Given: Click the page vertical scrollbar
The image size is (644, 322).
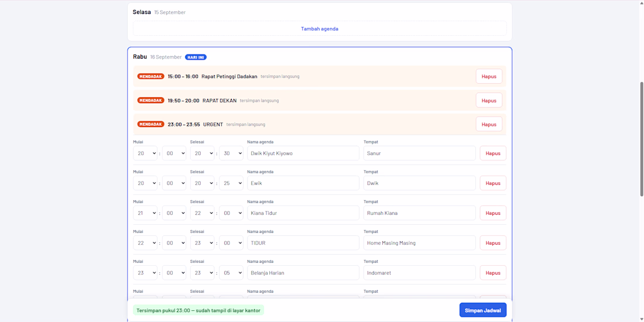Looking at the screenshot, I should pos(642,139).
